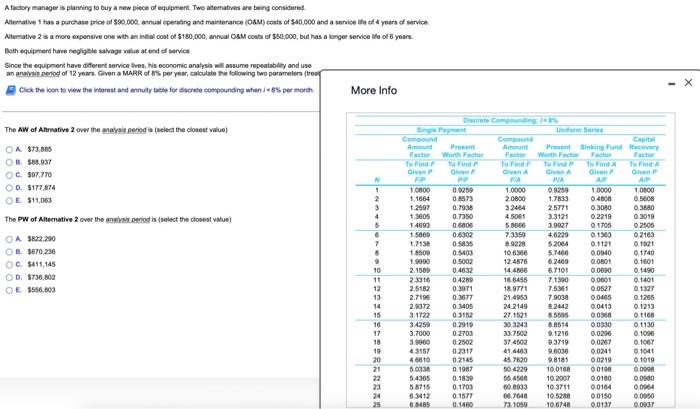Click the Uniform Series column group header
700x409 pixels.
[x=579, y=130]
